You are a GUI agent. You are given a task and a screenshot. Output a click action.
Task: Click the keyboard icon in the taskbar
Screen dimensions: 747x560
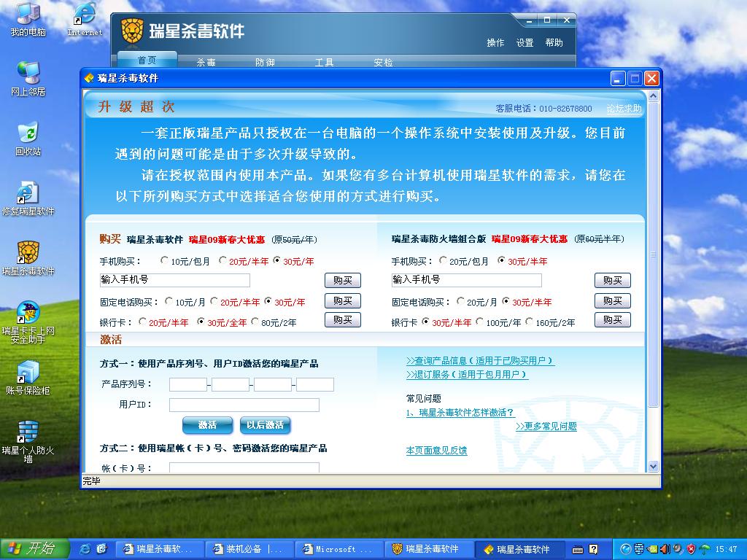coord(578,550)
